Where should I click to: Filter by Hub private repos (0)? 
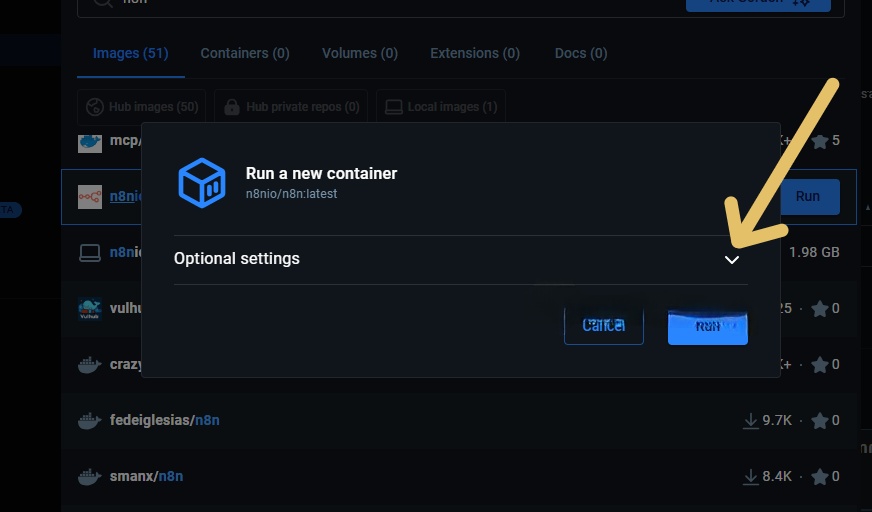click(291, 107)
